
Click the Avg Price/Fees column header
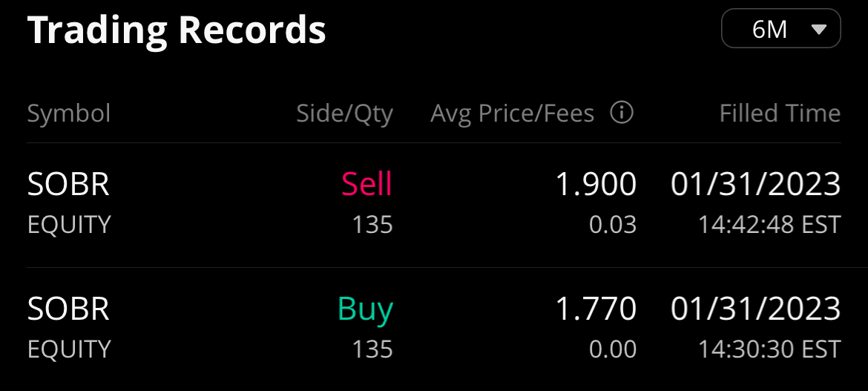(512, 114)
